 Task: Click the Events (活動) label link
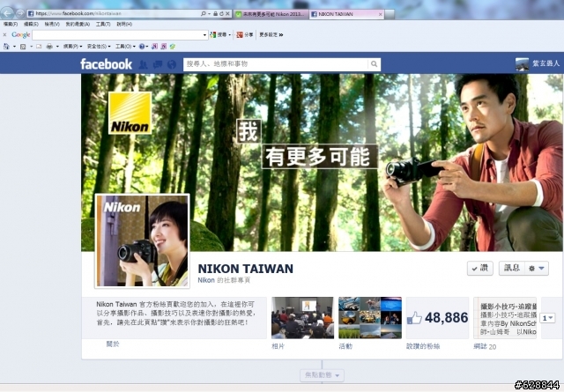pos(345,346)
